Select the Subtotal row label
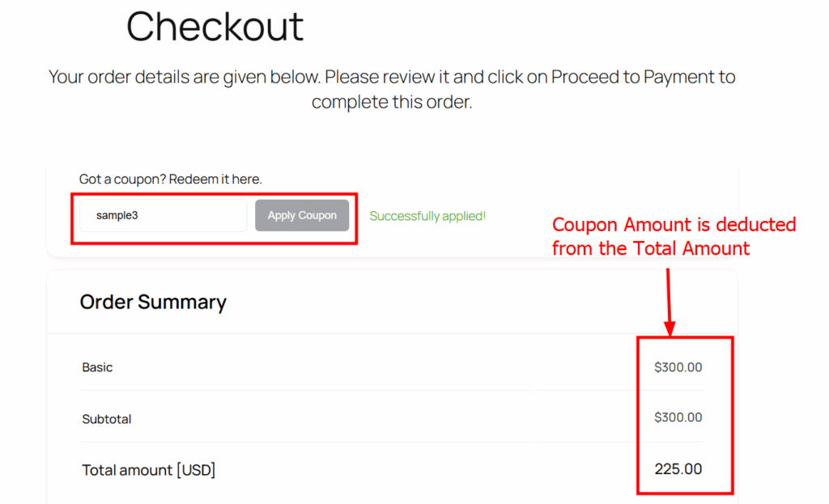This screenshot has height=504, width=829. tap(106, 419)
